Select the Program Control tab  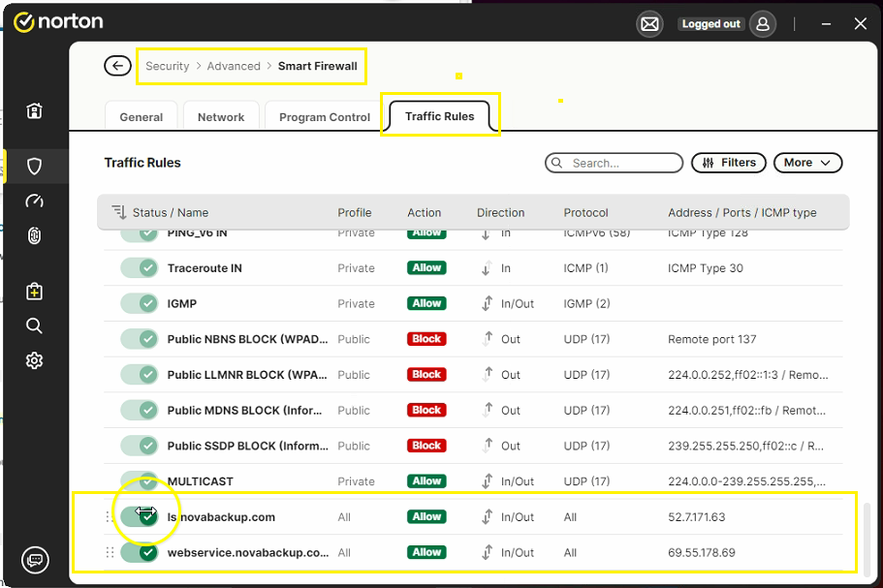click(325, 116)
